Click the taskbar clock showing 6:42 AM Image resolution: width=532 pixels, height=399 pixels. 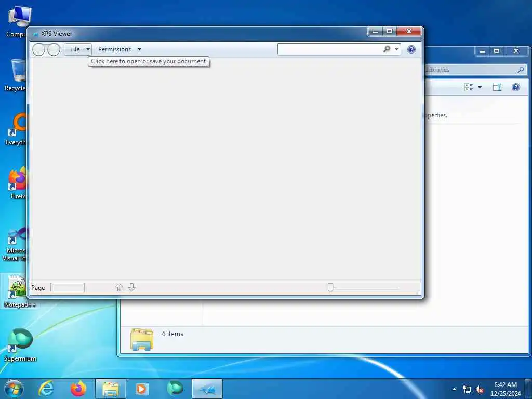[505, 389]
